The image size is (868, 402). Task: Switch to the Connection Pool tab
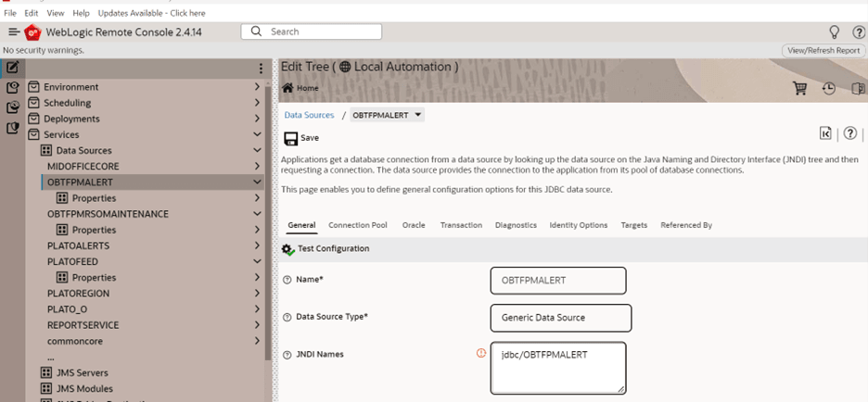(x=358, y=225)
